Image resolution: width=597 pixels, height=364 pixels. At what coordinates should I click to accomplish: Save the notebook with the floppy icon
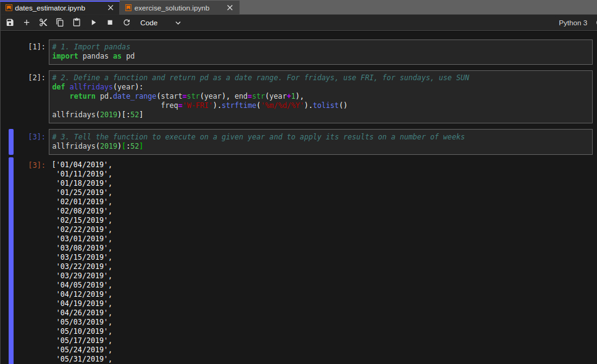[x=10, y=23]
